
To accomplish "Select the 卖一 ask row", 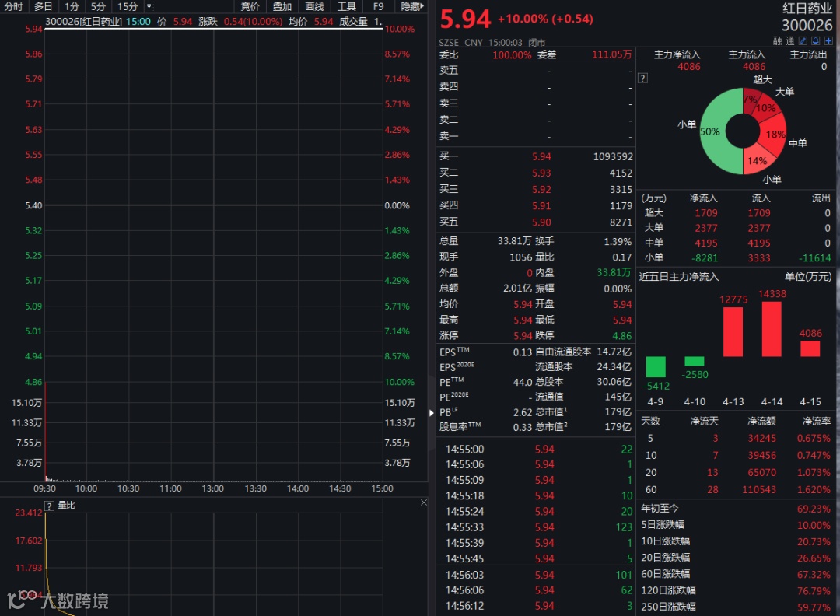I will pyautogui.click(x=535, y=137).
